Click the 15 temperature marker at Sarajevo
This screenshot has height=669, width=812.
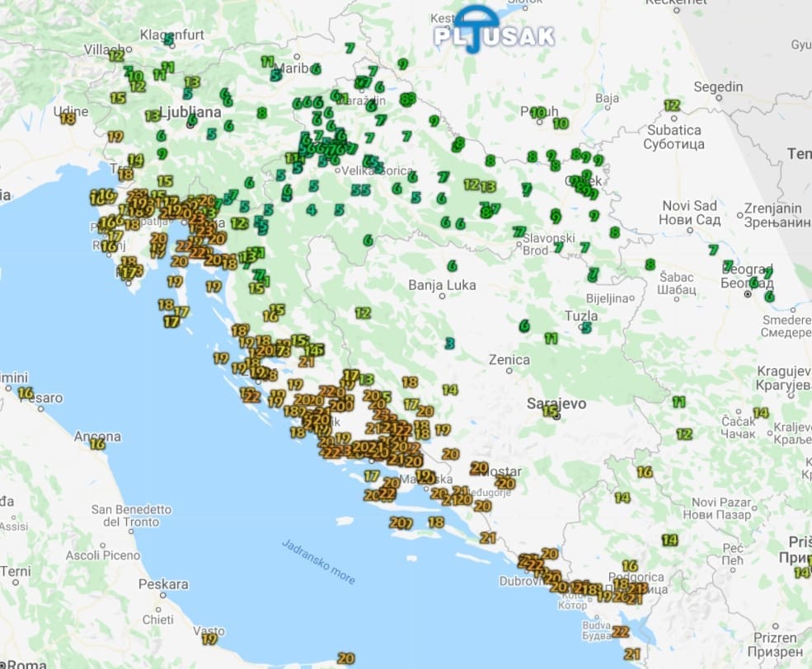(x=550, y=410)
